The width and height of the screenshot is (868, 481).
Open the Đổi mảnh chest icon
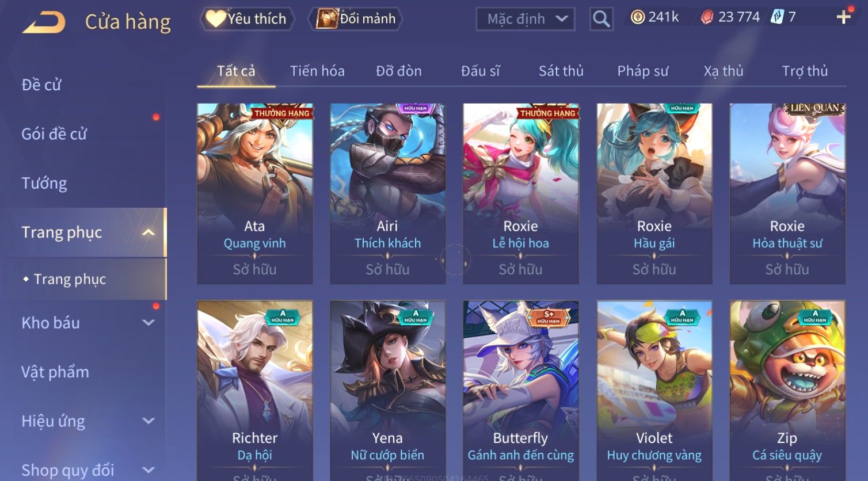click(327, 19)
